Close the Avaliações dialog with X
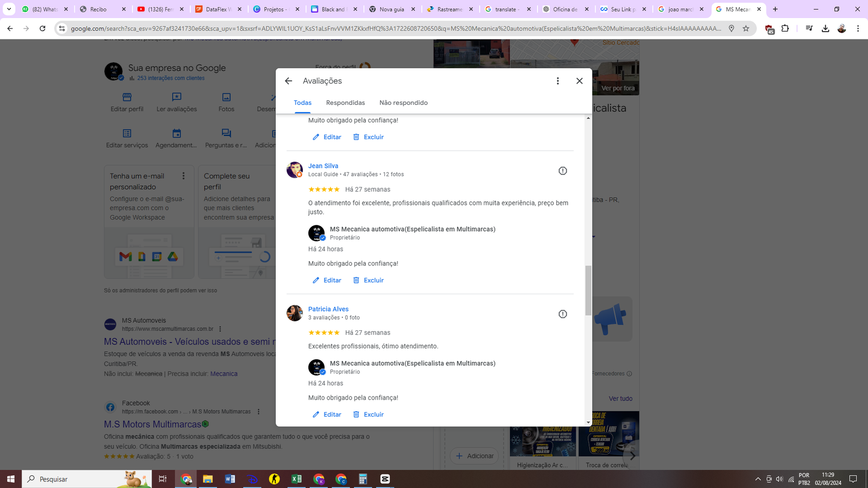 pos(579,81)
